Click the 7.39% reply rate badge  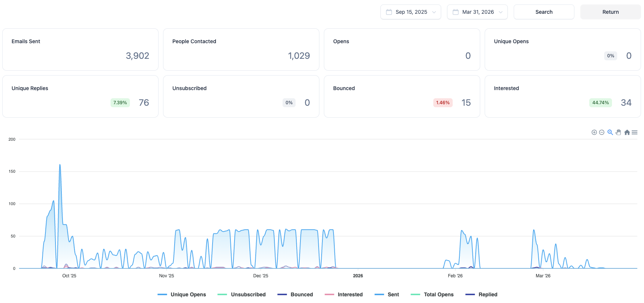point(120,103)
